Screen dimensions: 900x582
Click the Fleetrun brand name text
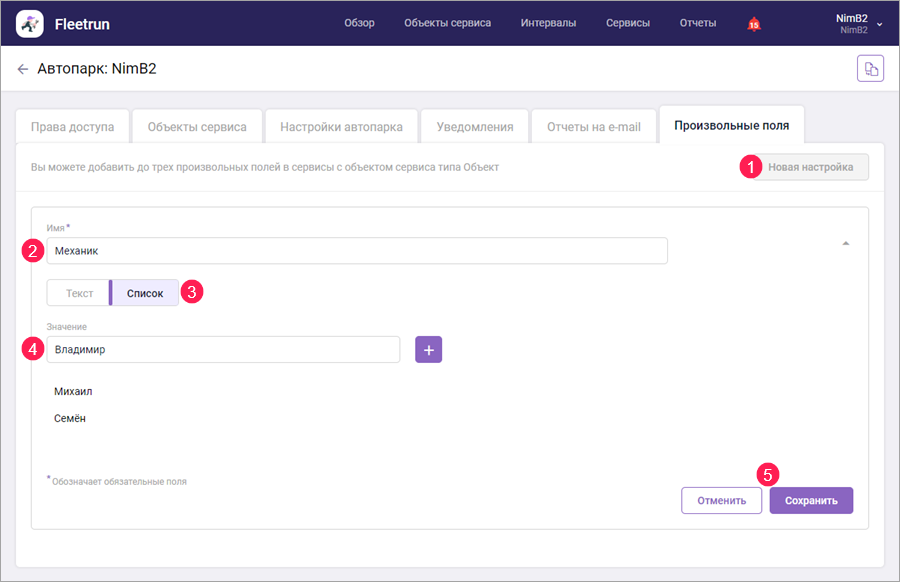[82, 24]
